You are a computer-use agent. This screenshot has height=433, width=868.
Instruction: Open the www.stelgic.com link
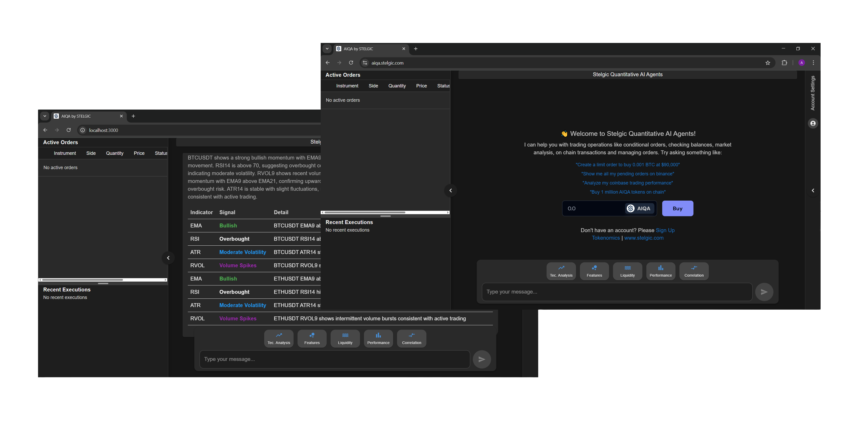click(644, 238)
